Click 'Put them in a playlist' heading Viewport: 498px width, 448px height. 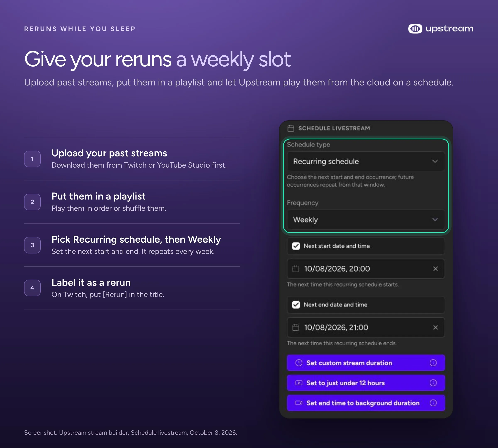pos(99,196)
